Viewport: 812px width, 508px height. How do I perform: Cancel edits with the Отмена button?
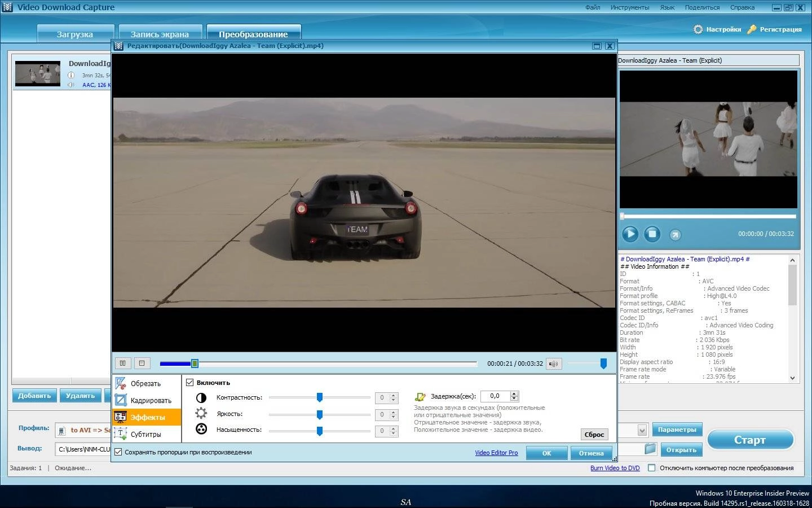pyautogui.click(x=591, y=453)
